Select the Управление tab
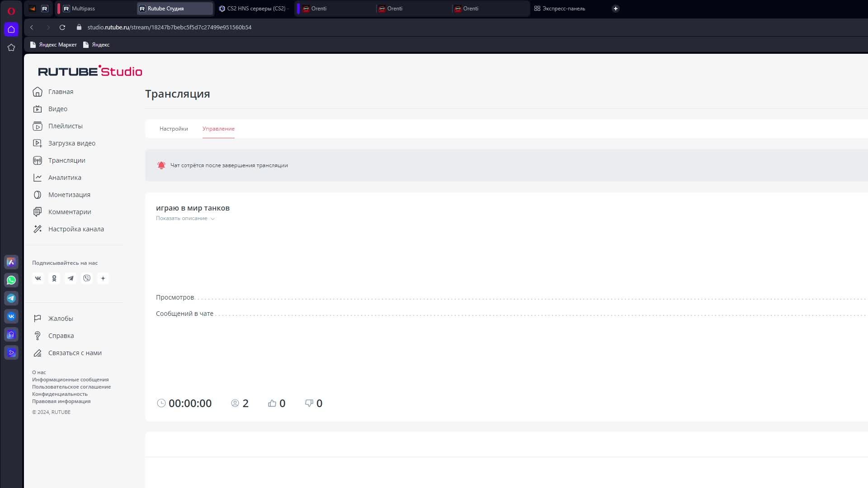This screenshot has height=488, width=868. 218,129
